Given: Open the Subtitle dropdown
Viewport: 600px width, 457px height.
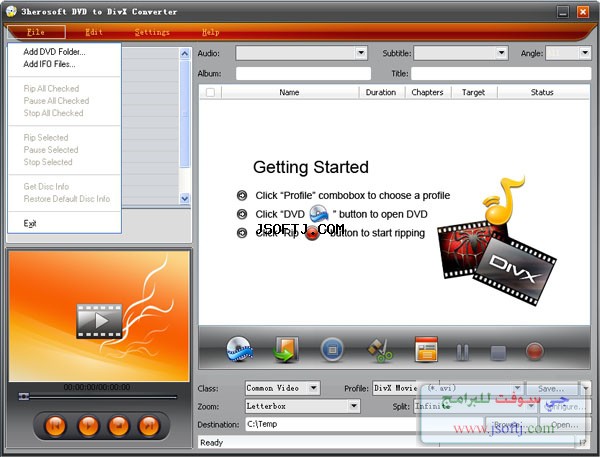Looking at the screenshot, I should click(501, 53).
